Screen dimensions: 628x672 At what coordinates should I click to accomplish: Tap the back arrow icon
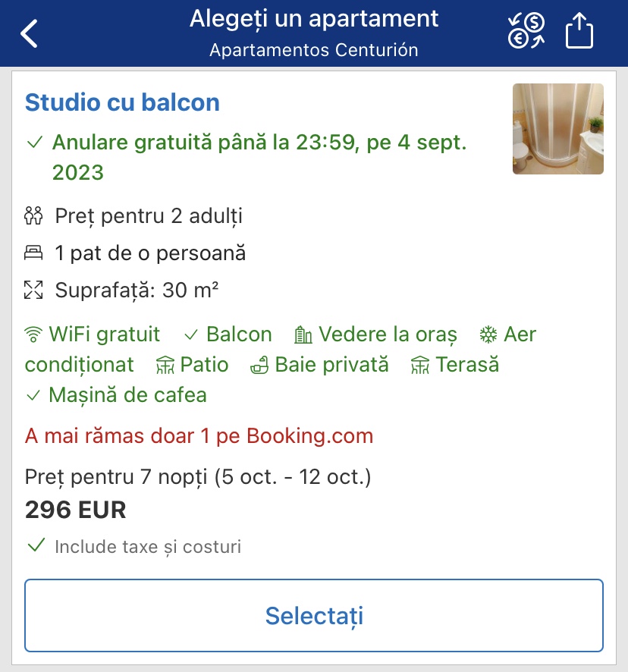coord(29,34)
